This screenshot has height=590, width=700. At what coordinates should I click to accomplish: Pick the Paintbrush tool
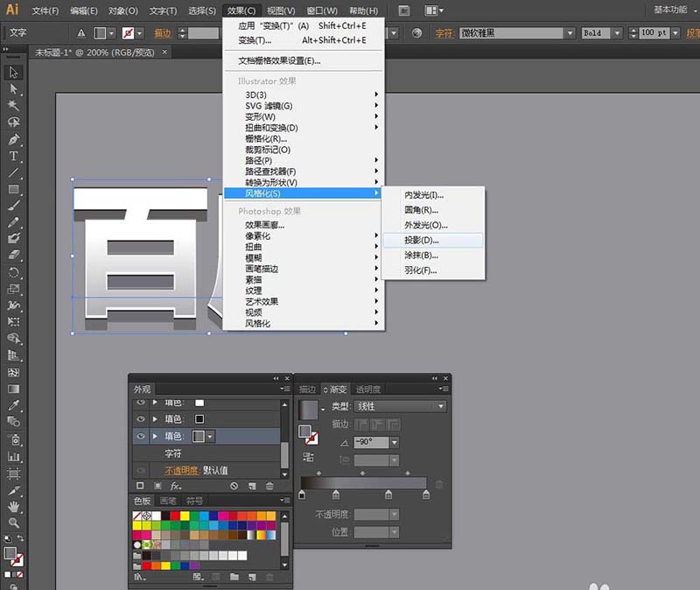13,206
